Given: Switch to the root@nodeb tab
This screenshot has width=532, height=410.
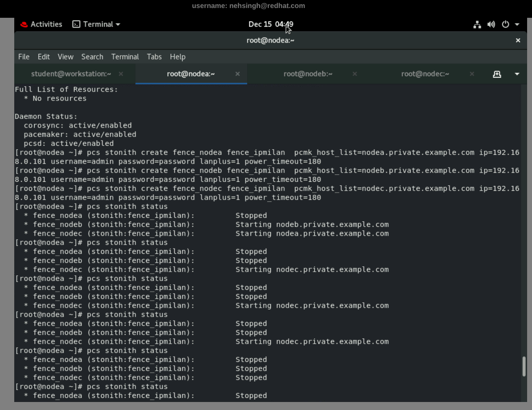Looking at the screenshot, I should (308, 74).
